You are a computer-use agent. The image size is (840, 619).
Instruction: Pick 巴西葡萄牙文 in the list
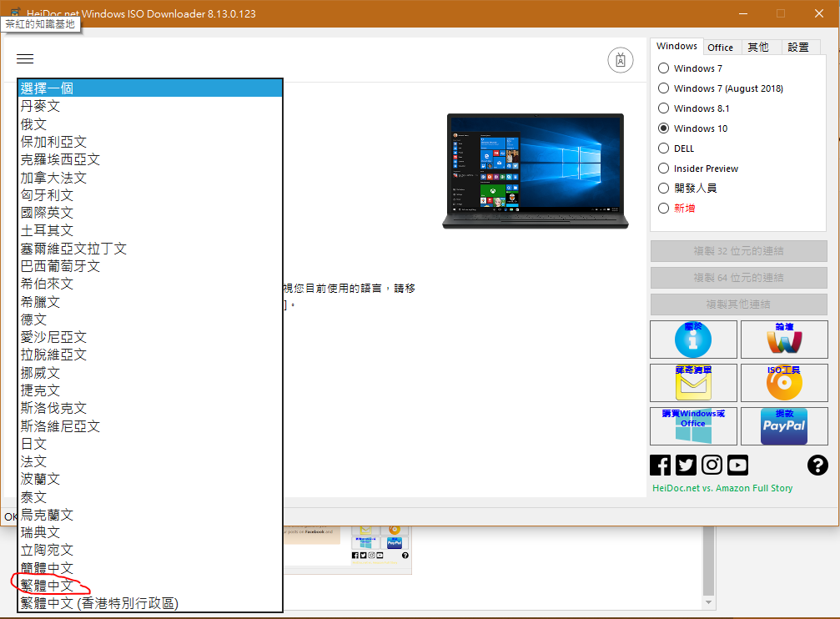150,266
